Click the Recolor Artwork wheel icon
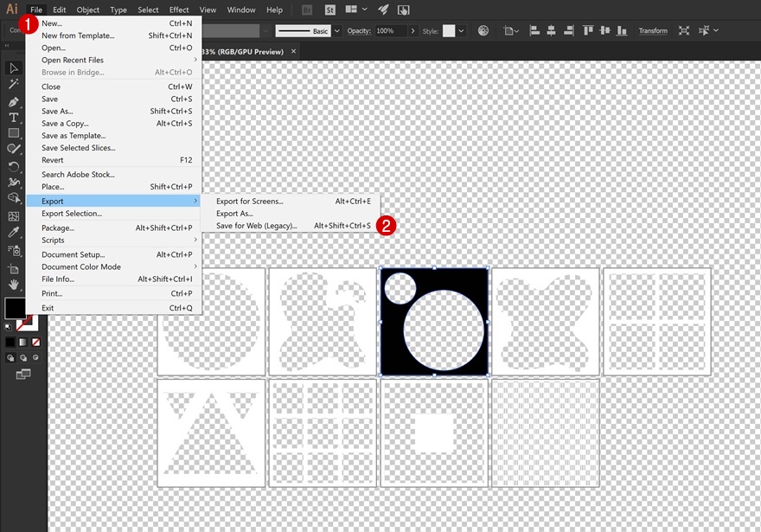Viewport: 761px width, 532px height. pyautogui.click(x=483, y=30)
